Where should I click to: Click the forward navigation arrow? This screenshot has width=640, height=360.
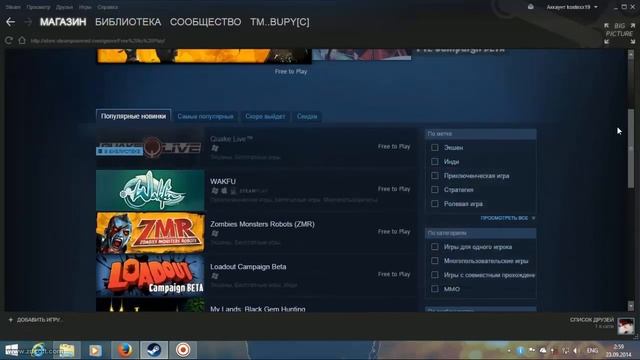tap(28, 22)
